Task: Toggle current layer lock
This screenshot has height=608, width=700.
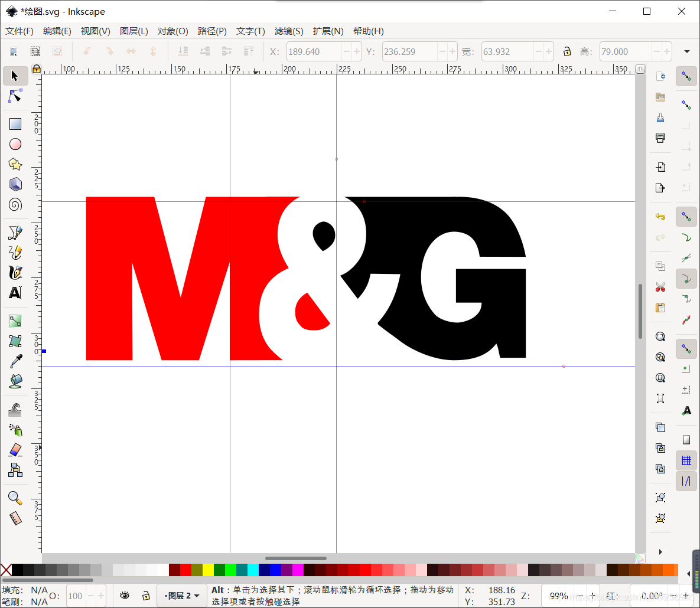Action: [x=145, y=596]
